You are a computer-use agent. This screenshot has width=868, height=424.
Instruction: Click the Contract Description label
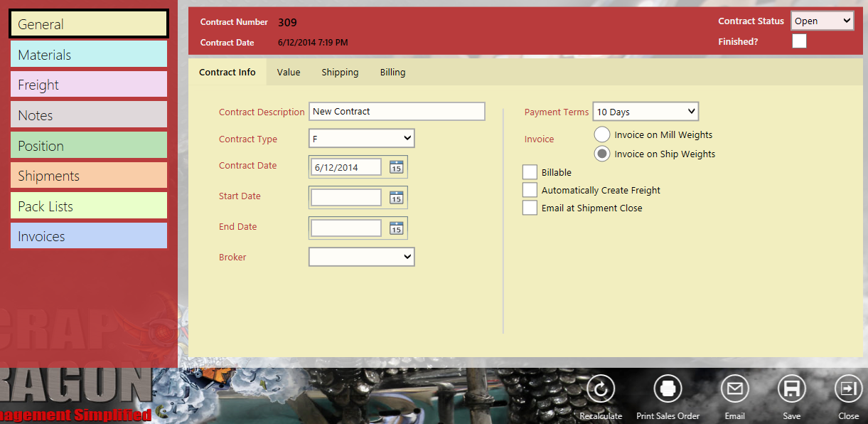tap(262, 112)
